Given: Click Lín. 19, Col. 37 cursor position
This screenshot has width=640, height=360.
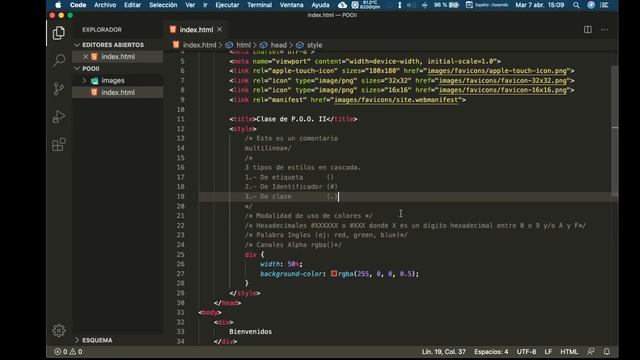Looking at the screenshot, I should click(444, 351).
